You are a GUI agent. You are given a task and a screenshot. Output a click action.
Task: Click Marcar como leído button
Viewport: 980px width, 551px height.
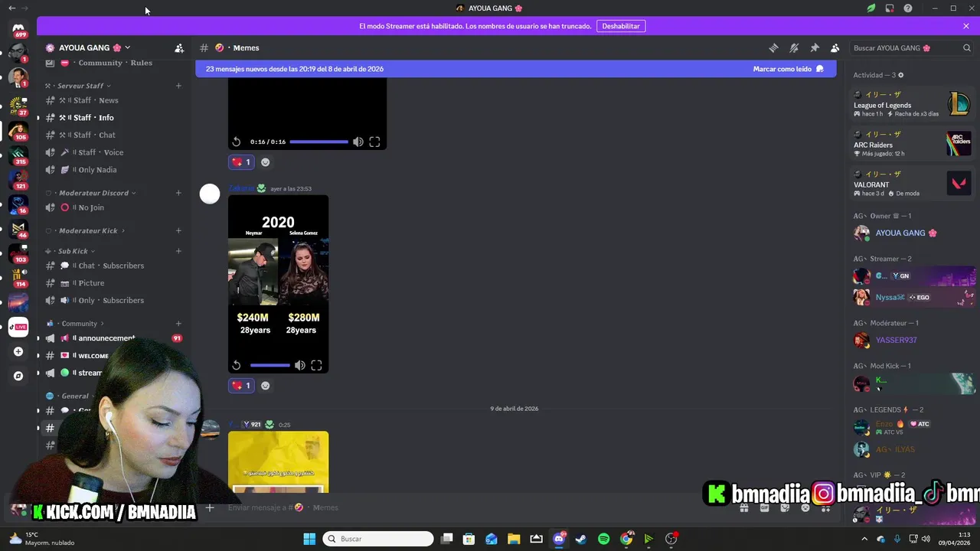789,69
